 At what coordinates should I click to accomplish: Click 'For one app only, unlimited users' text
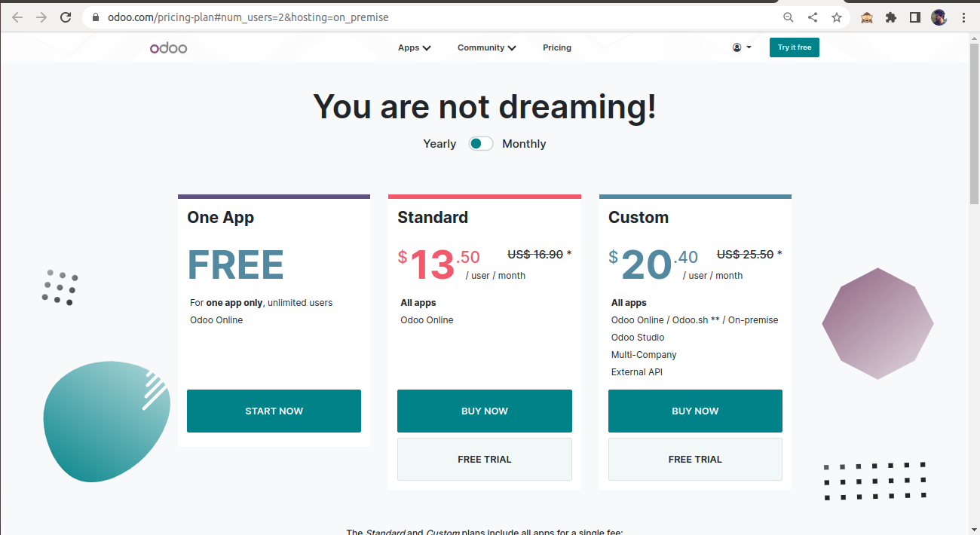click(261, 303)
